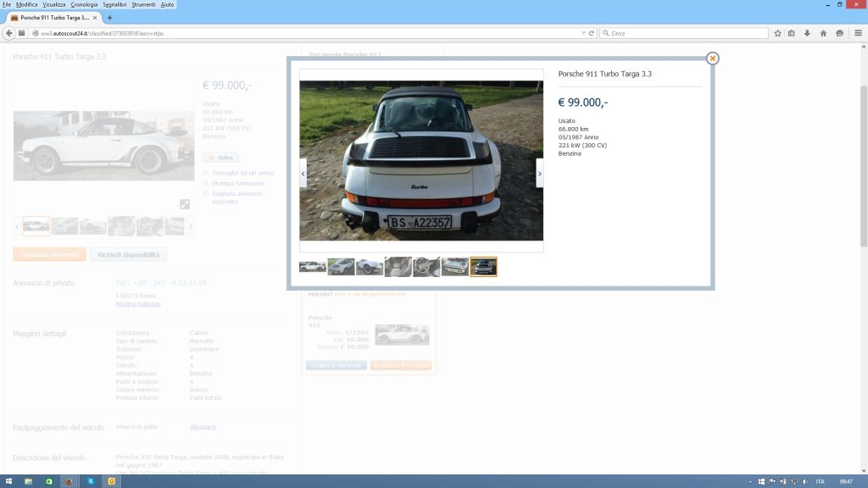This screenshot has height=488, width=868.
Task: Click the 221 kW (300 CV) text in popup
Action: [582, 146]
